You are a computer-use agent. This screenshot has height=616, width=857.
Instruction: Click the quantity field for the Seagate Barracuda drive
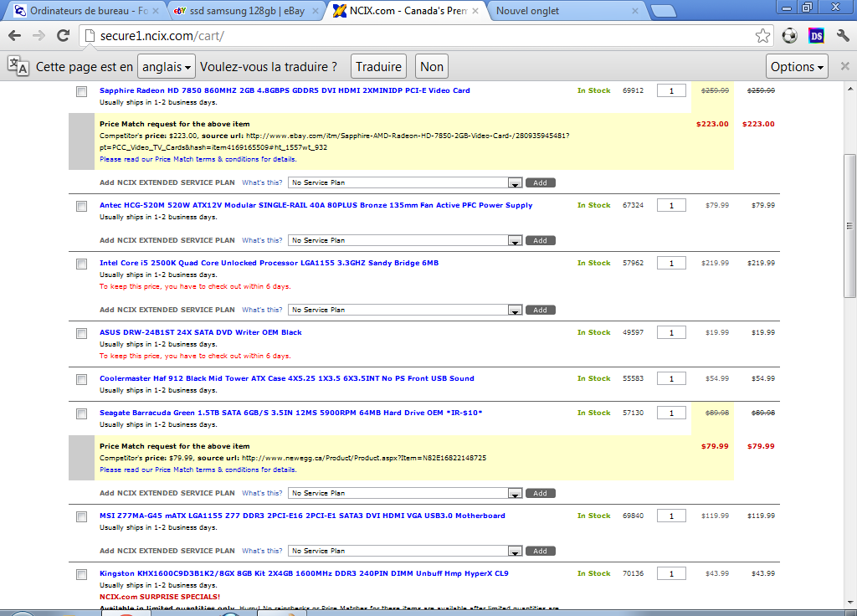pos(671,413)
